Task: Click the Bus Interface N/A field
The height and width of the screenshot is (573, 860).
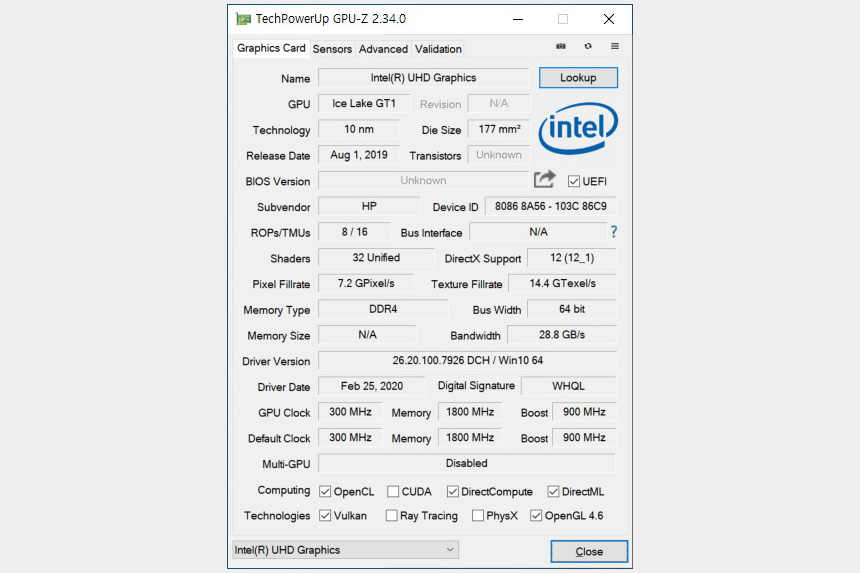Action: coord(539,232)
